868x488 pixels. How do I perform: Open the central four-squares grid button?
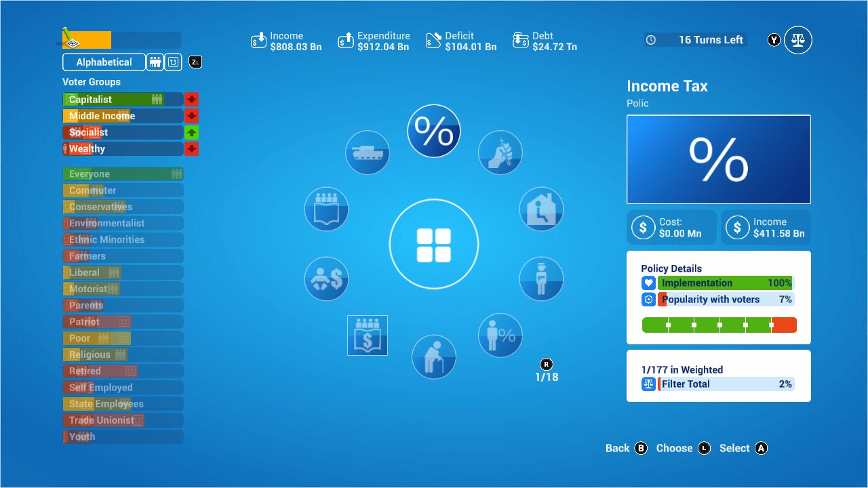pos(434,244)
